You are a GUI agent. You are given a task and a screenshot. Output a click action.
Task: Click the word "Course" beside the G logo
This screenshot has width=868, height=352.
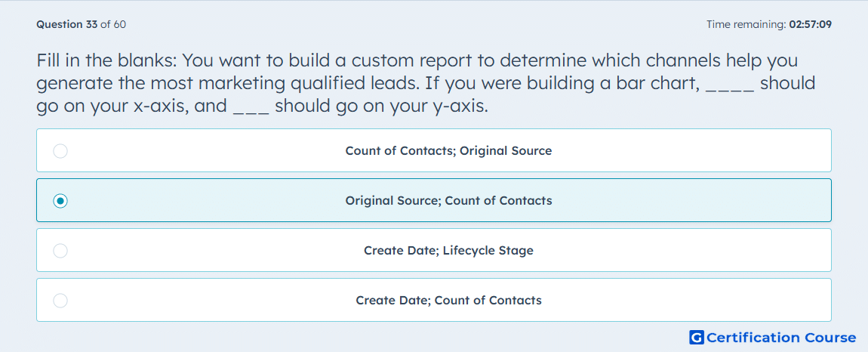point(830,338)
